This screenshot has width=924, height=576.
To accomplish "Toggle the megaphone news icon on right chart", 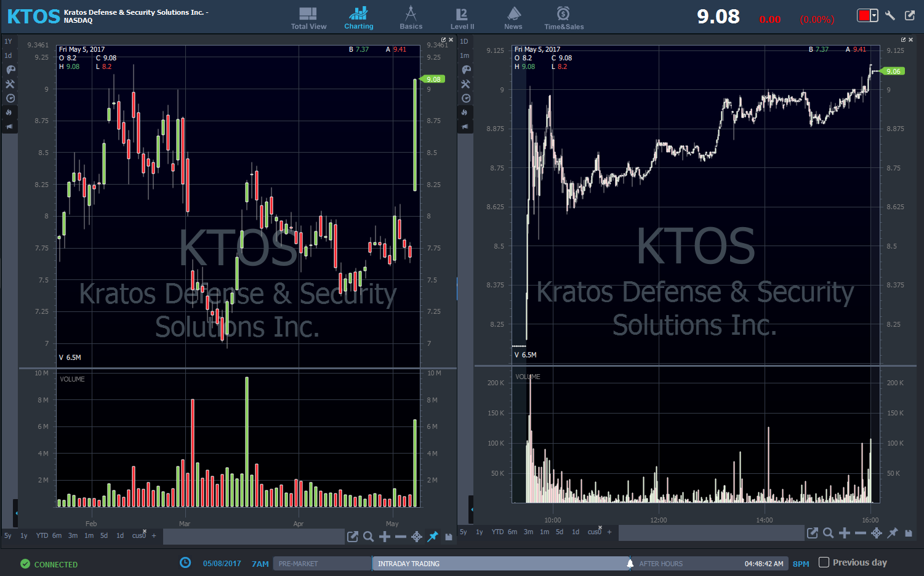I will [465, 126].
